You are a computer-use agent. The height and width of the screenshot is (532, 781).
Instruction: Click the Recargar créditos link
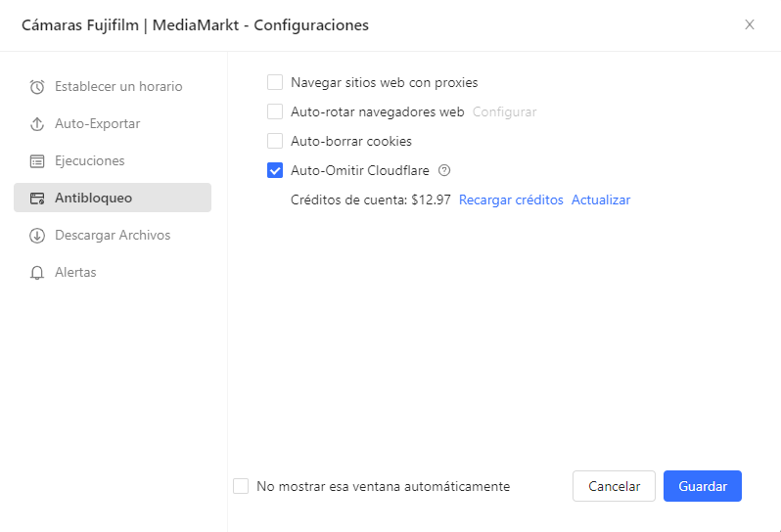511,199
